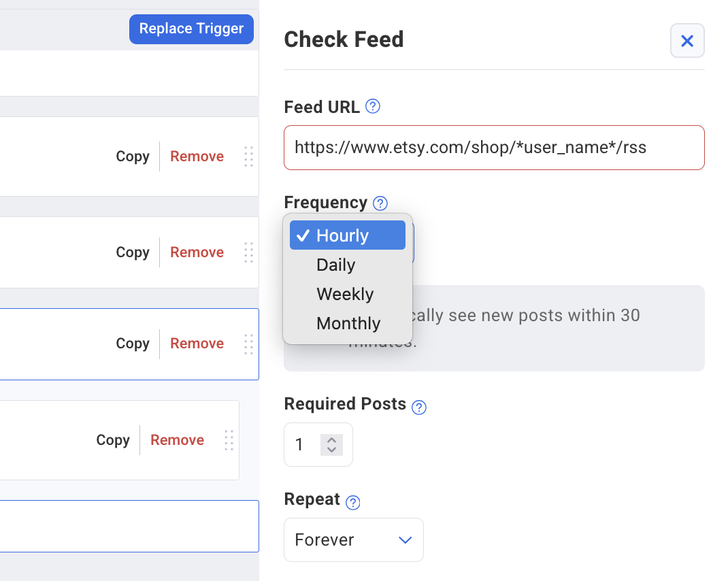Open the Required Posts help tooltip icon
This screenshot has width=728, height=581.
click(420, 408)
